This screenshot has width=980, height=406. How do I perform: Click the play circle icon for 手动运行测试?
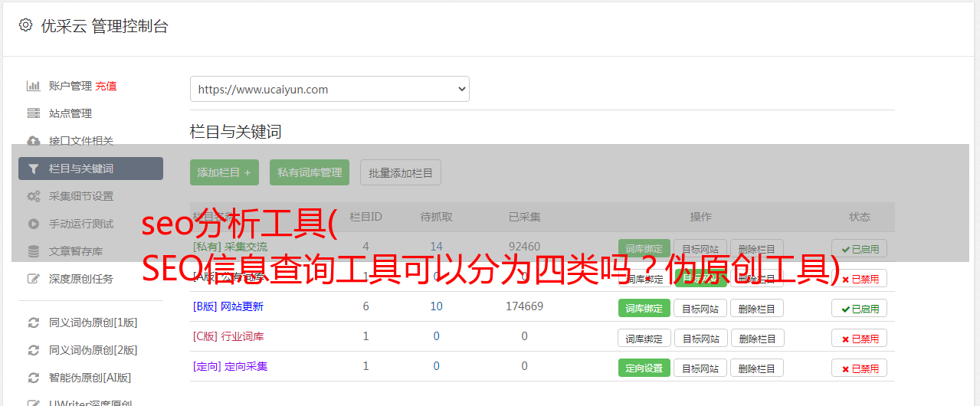point(34,224)
